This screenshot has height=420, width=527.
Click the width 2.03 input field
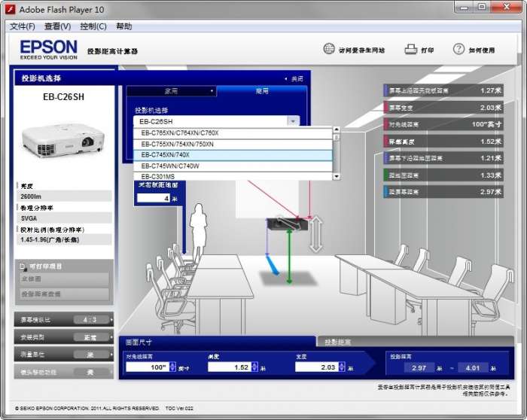(x=317, y=367)
